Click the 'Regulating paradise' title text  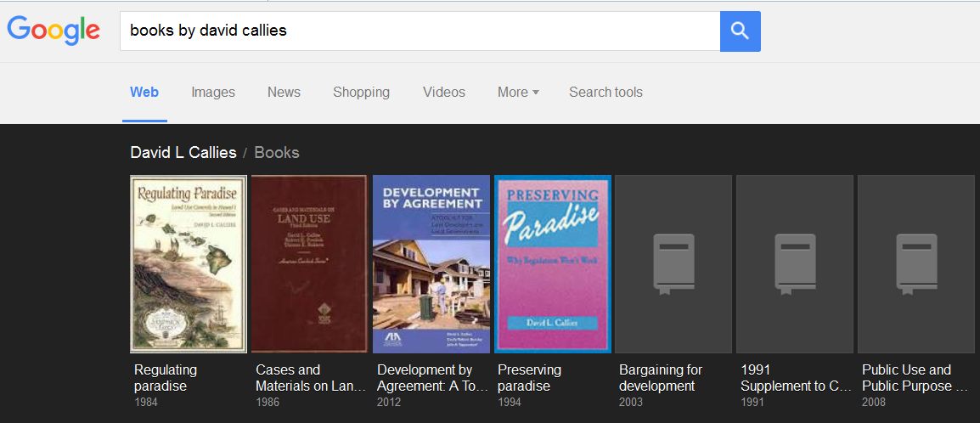pyautogui.click(x=166, y=378)
